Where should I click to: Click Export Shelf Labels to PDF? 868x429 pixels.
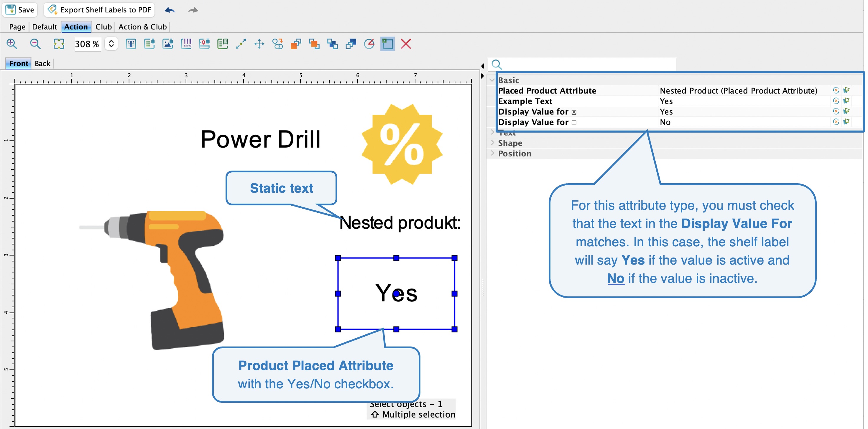tap(99, 9)
